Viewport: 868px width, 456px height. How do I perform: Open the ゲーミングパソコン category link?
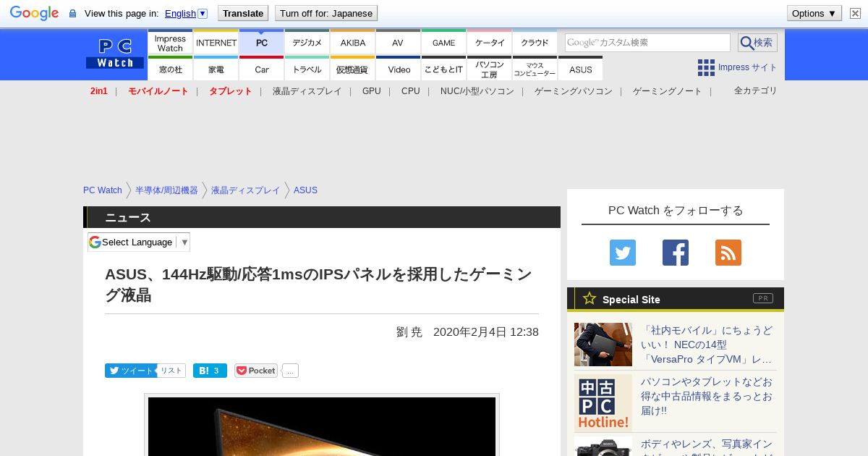coord(574,91)
